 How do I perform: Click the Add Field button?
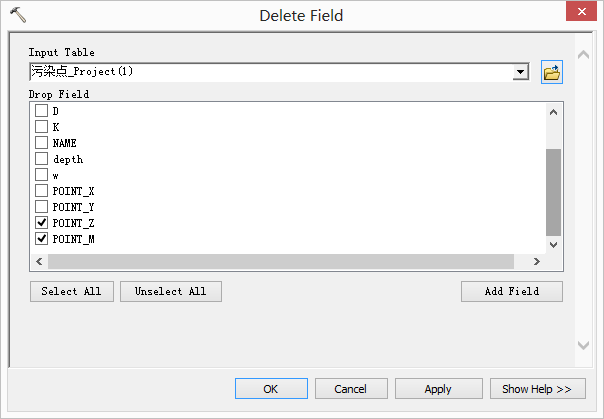click(x=511, y=291)
